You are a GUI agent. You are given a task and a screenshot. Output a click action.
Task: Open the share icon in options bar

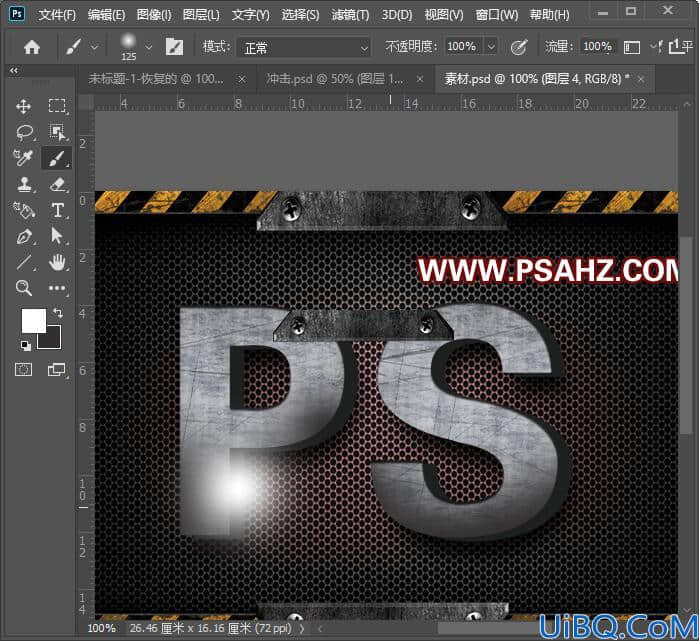tap(675, 45)
